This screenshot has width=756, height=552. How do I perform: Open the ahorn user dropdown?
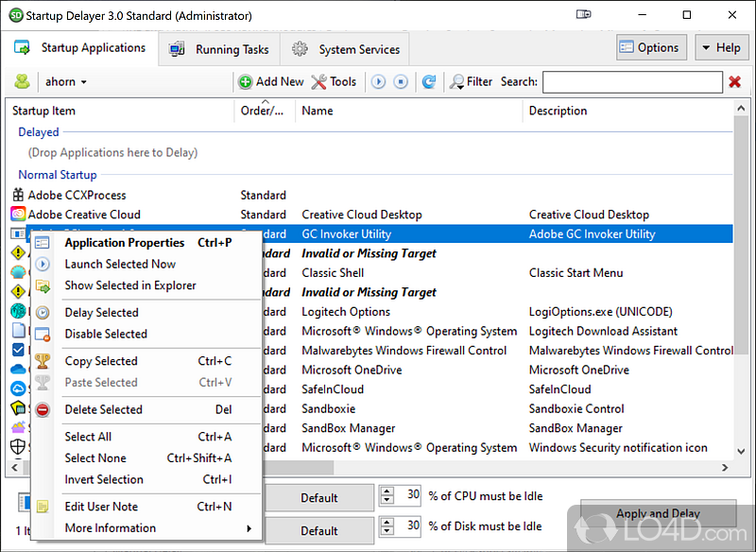tap(66, 82)
